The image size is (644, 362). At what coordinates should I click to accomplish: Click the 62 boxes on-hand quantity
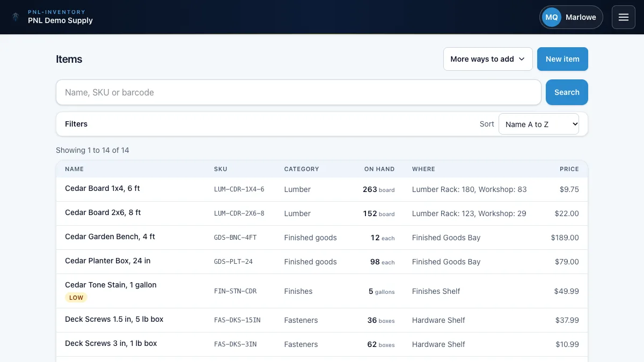coord(381,344)
